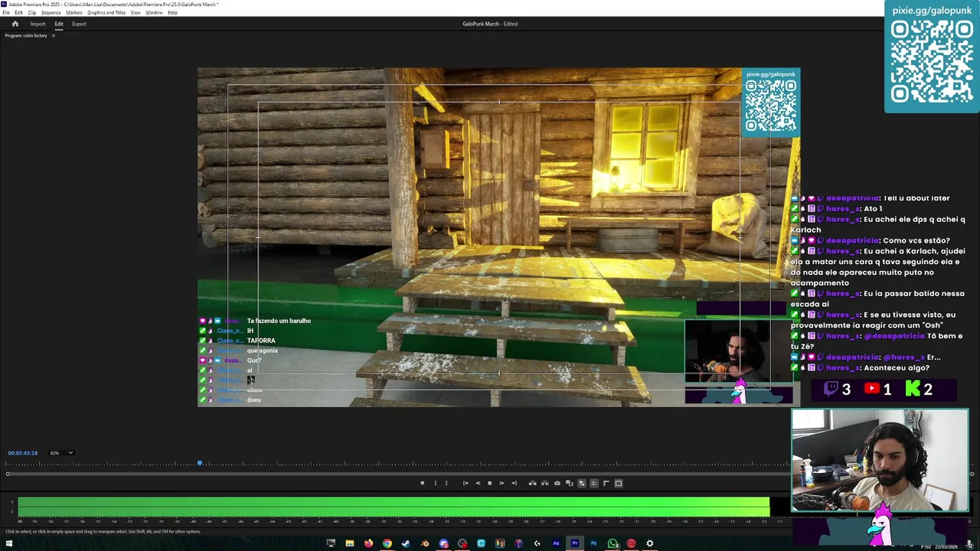Open Photoshop from taskbar
The image size is (980, 551).
[593, 543]
